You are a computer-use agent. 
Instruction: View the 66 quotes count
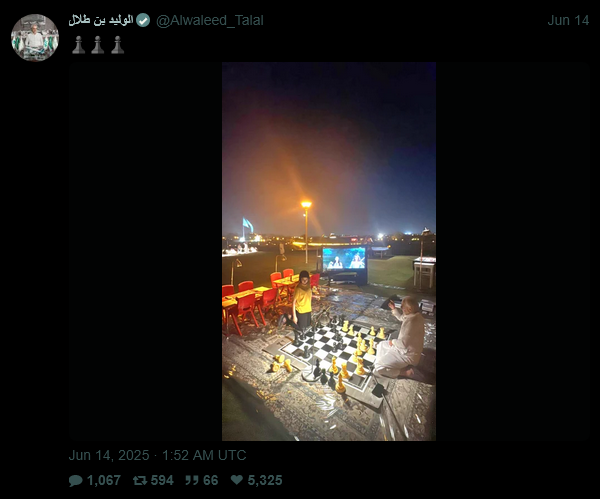(x=210, y=480)
